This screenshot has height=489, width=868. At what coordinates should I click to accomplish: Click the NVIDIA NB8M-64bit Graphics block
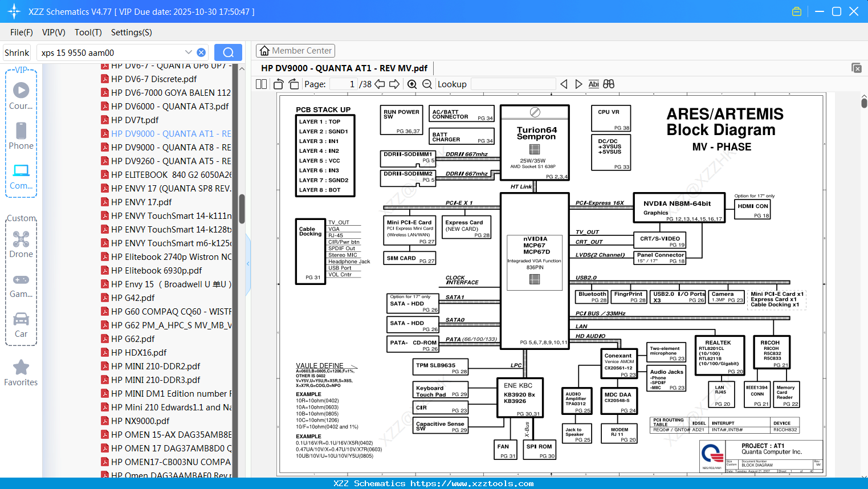coord(679,207)
